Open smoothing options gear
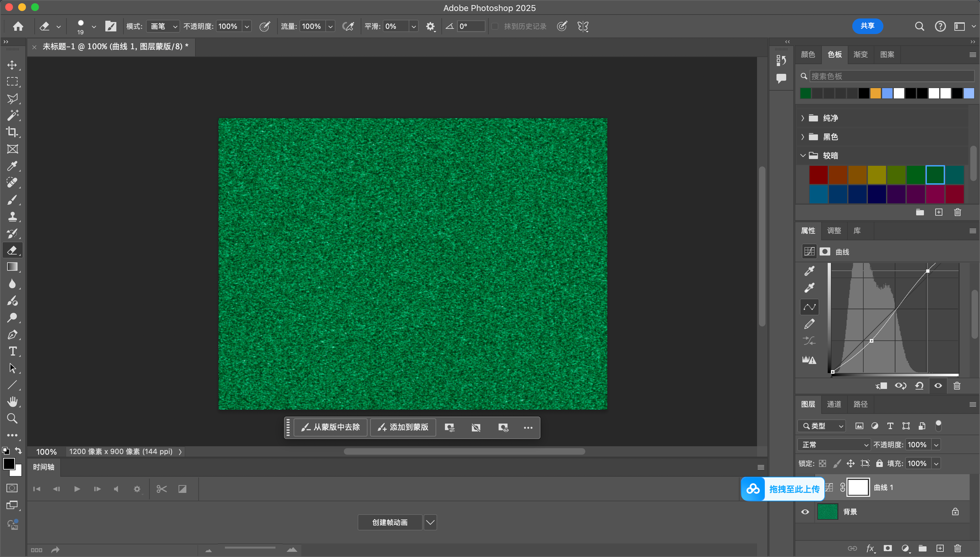Image resolution: width=980 pixels, height=557 pixels. tap(430, 26)
